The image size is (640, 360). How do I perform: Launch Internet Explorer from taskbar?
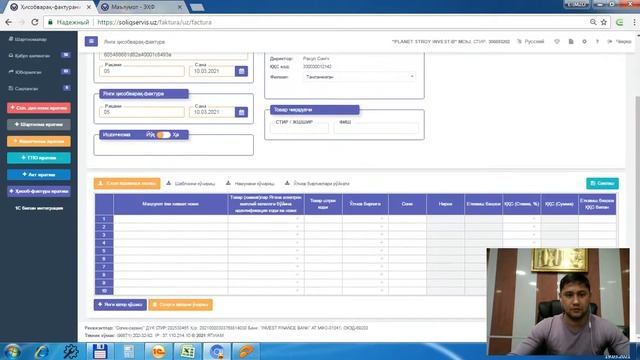(41, 351)
